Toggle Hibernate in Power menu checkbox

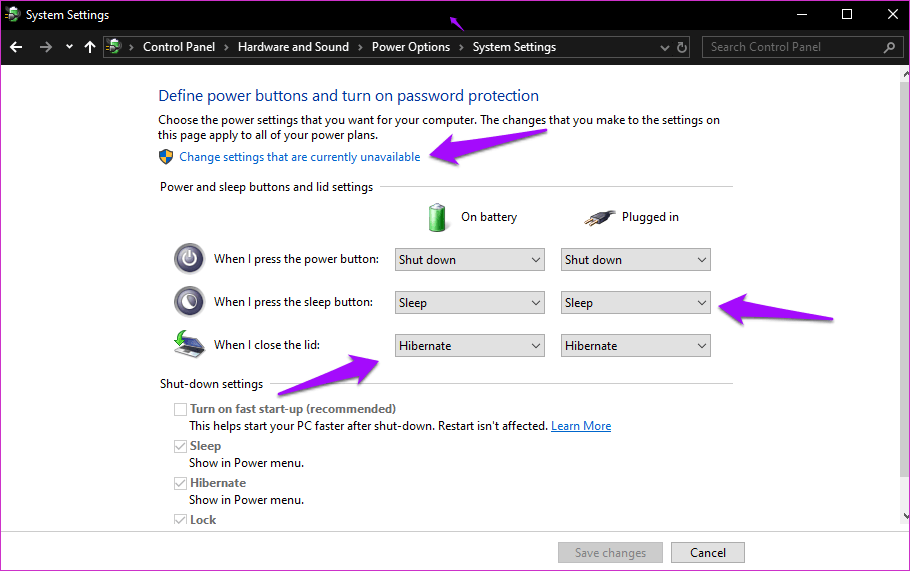pos(180,483)
